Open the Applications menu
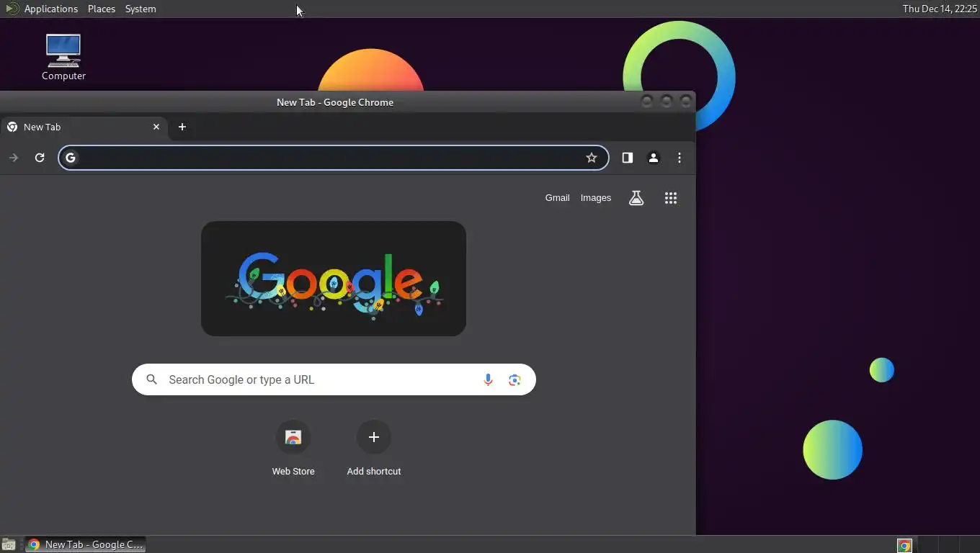Viewport: 980px width, 553px height. tap(51, 9)
